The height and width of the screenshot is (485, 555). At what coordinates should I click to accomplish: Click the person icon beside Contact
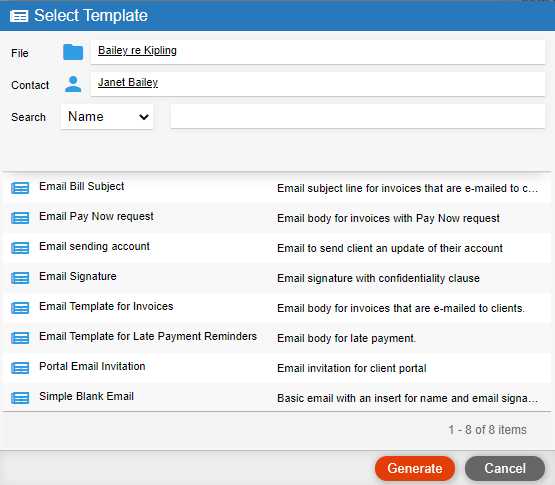73,84
